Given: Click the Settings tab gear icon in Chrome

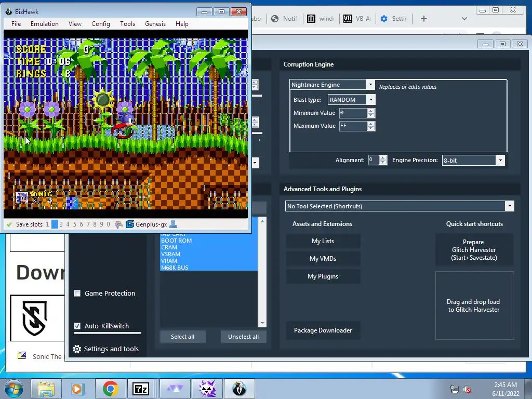Looking at the screenshot, I should 384,19.
